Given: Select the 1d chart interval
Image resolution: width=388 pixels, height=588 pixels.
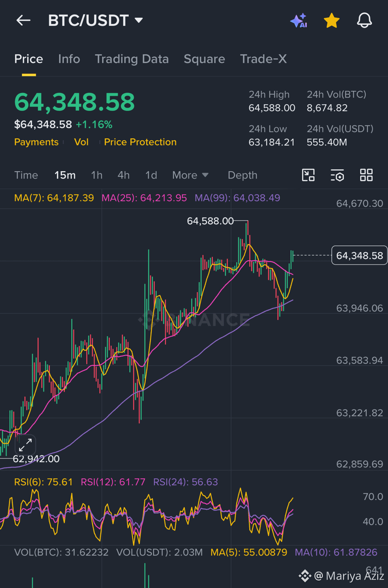Looking at the screenshot, I should [151, 175].
